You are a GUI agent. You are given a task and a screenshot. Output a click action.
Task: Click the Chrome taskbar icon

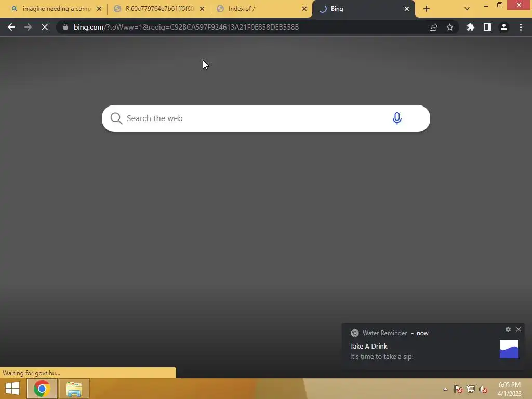click(42, 389)
